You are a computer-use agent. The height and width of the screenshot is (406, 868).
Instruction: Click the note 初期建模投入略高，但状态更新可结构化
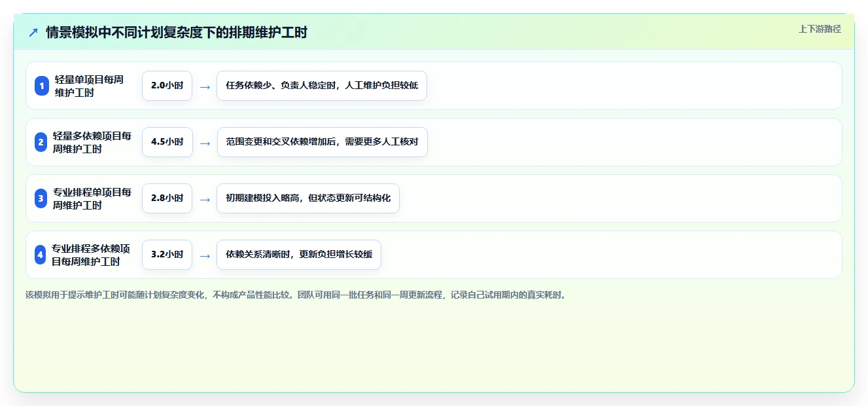click(x=308, y=198)
